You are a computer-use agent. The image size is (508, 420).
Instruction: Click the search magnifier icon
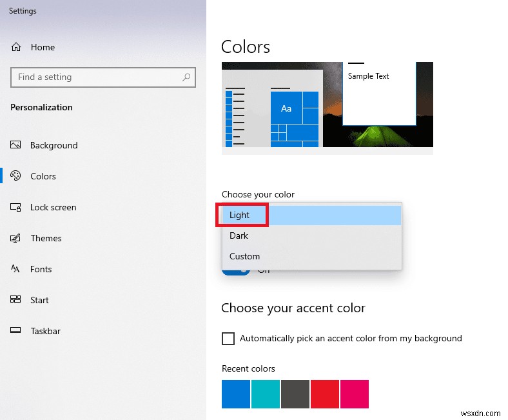pyautogui.click(x=186, y=77)
